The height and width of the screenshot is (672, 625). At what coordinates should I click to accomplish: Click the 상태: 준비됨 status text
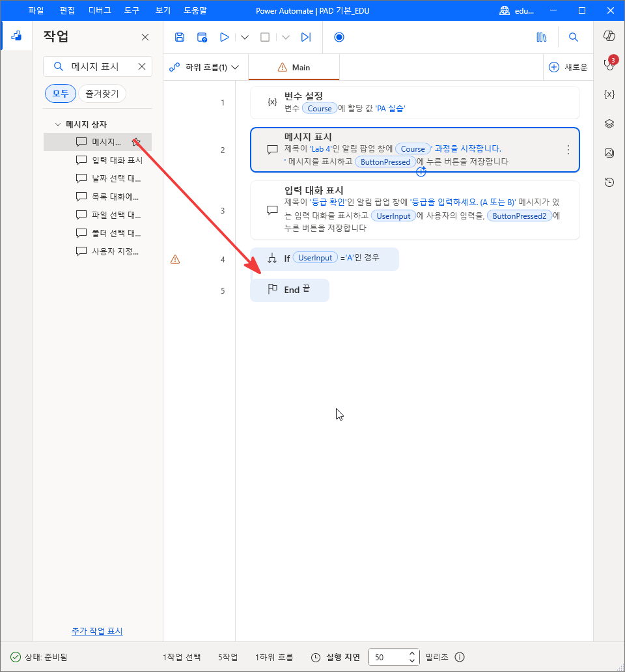click(x=46, y=657)
